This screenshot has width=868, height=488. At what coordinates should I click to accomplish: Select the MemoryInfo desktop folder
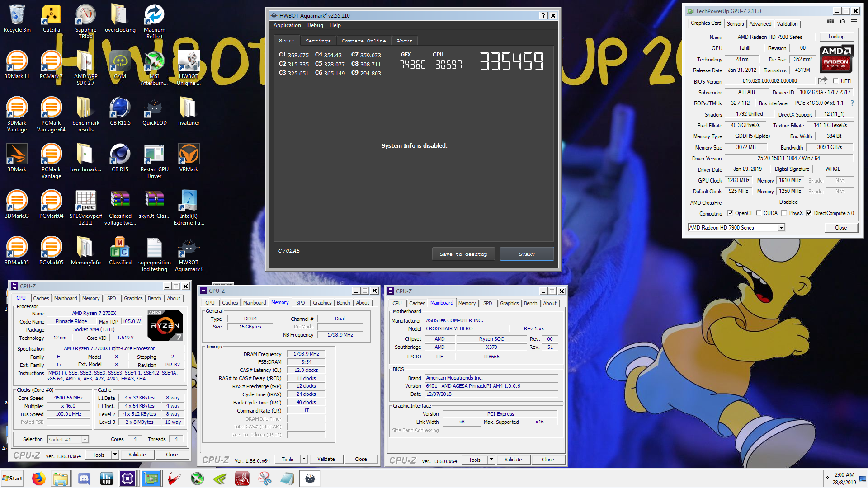(86, 251)
